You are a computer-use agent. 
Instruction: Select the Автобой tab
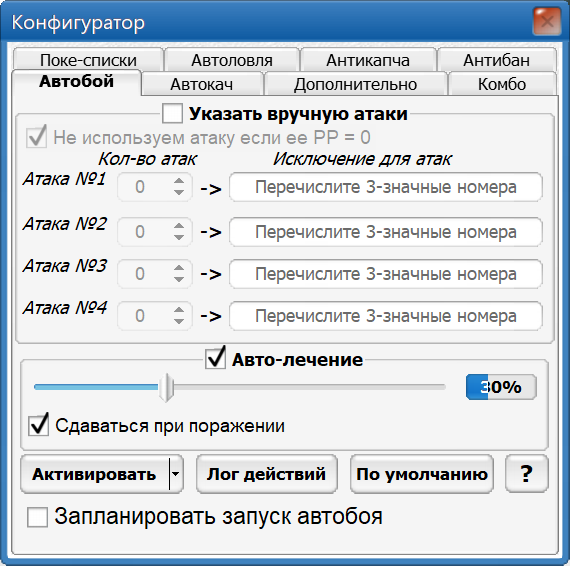click(x=76, y=82)
